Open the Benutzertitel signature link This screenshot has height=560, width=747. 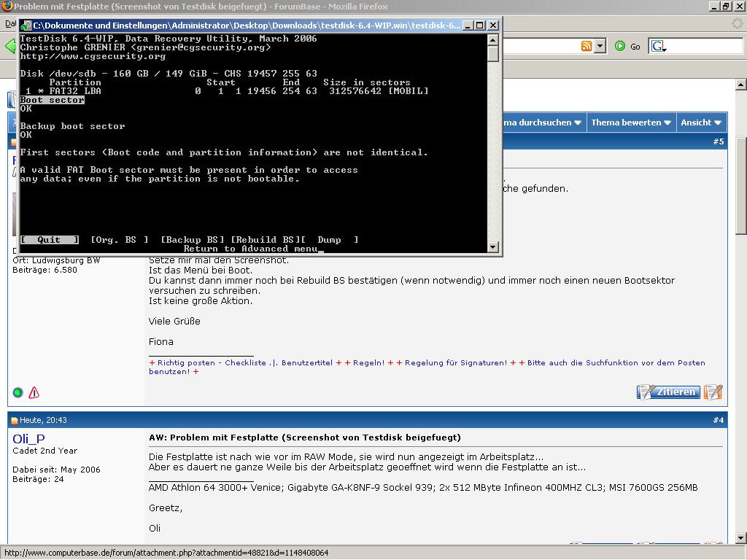(307, 363)
